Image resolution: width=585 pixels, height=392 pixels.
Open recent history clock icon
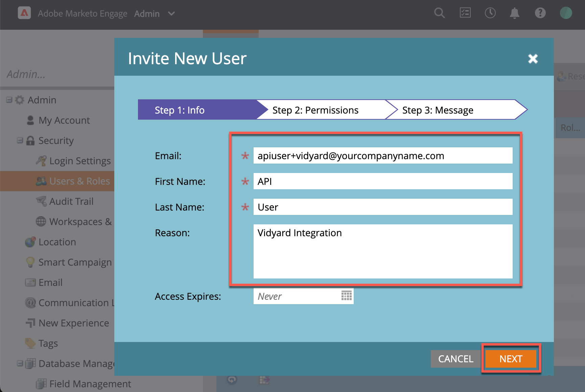[490, 13]
